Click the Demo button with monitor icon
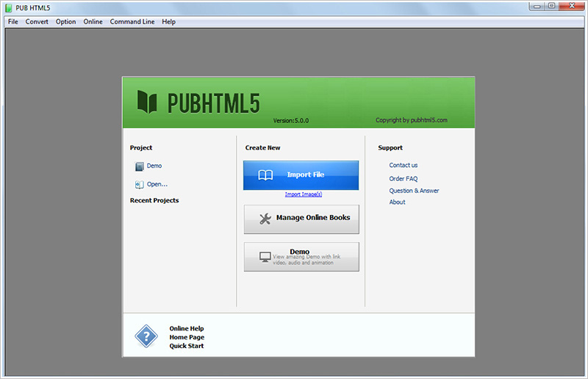588x379 pixels. (301, 257)
